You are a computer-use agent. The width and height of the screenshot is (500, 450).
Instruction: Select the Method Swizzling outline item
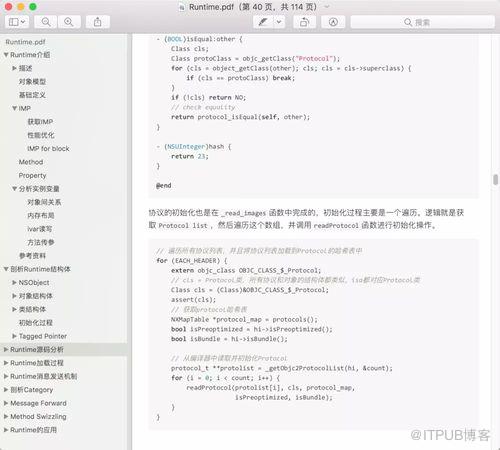[38, 417]
